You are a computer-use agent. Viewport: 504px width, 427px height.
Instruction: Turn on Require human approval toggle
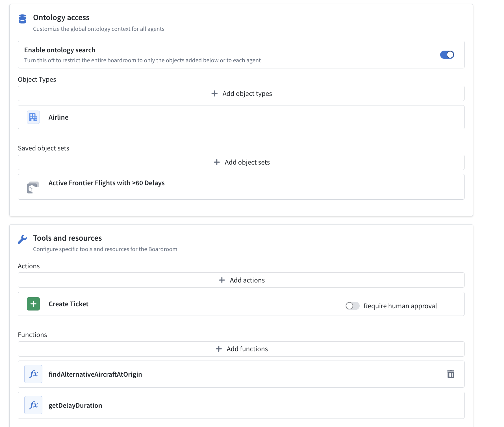[353, 306]
